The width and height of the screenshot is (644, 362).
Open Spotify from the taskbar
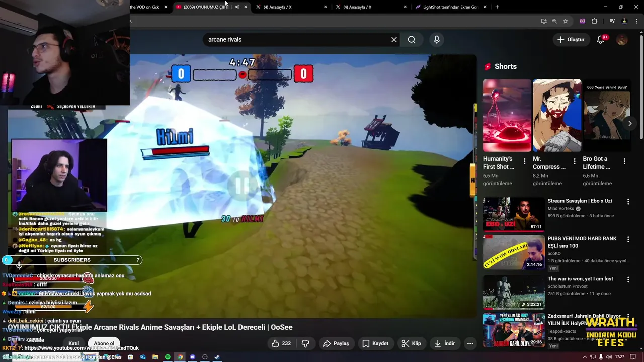point(168,357)
